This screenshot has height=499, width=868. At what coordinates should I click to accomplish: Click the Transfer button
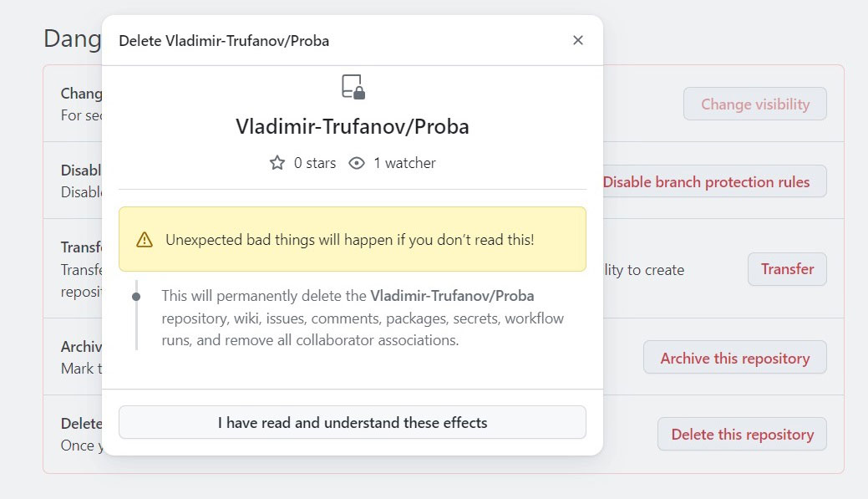coord(787,269)
